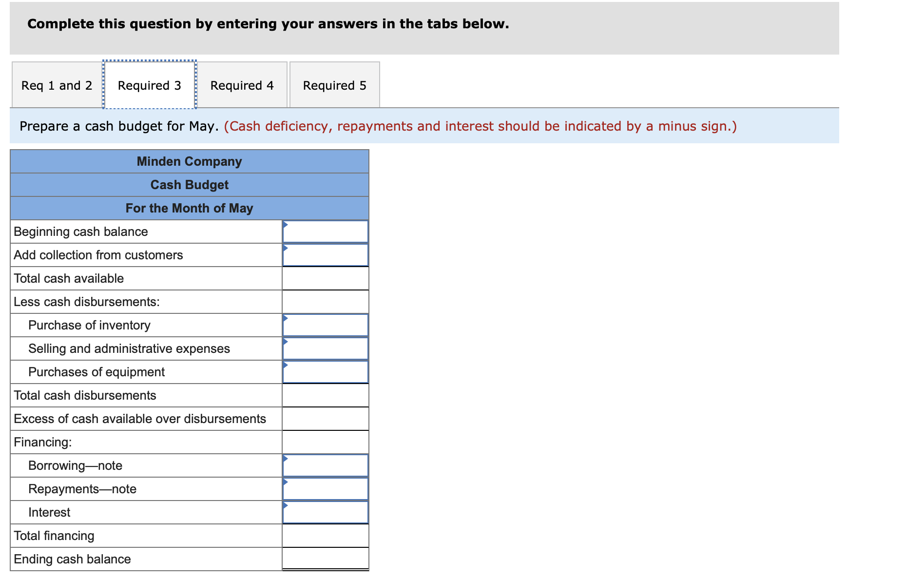The height and width of the screenshot is (579, 924).
Task: Click the Borrowing—note input cell
Action: [x=326, y=465]
